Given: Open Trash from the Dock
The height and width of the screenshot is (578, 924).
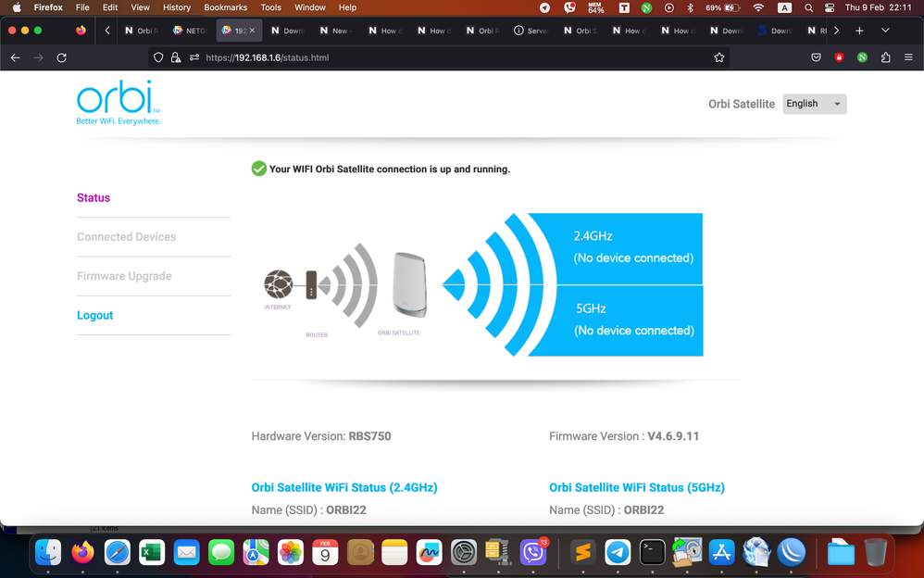Looking at the screenshot, I should [876, 553].
